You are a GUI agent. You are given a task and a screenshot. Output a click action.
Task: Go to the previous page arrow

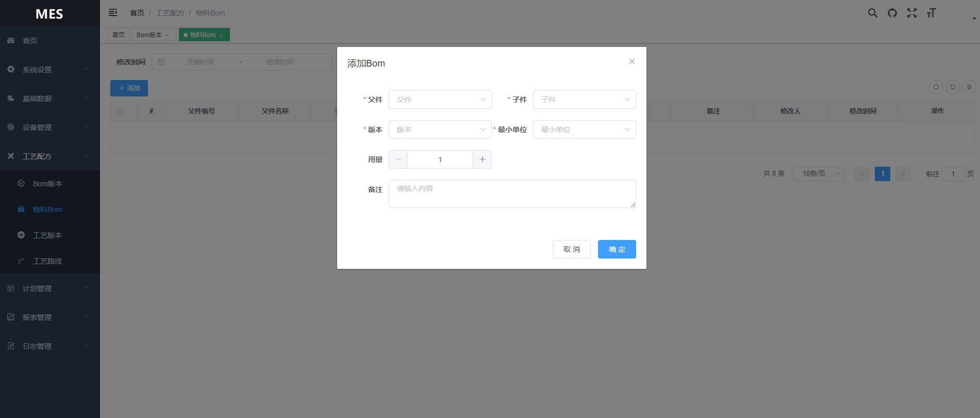point(862,174)
